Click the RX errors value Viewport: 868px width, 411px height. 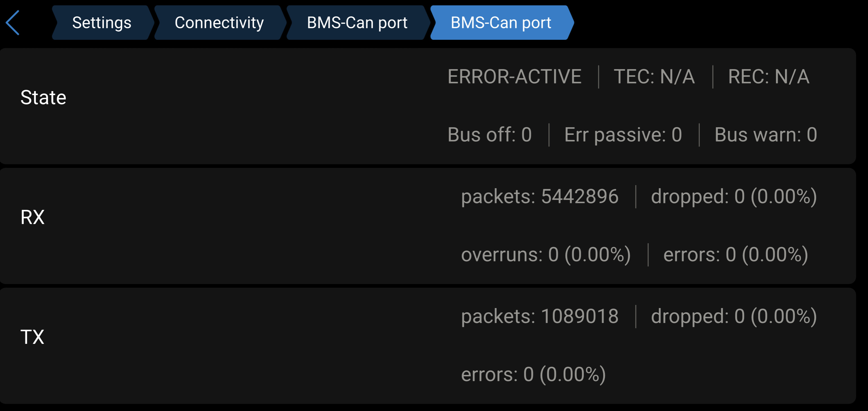click(735, 254)
